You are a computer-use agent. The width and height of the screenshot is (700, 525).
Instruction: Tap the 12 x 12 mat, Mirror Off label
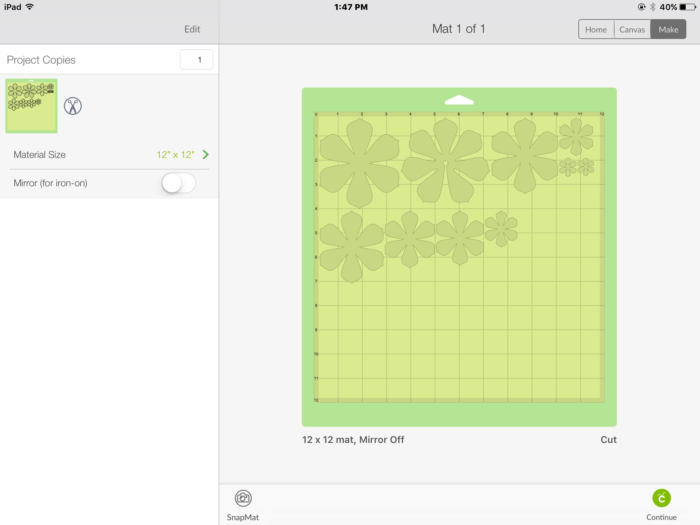pos(353,440)
